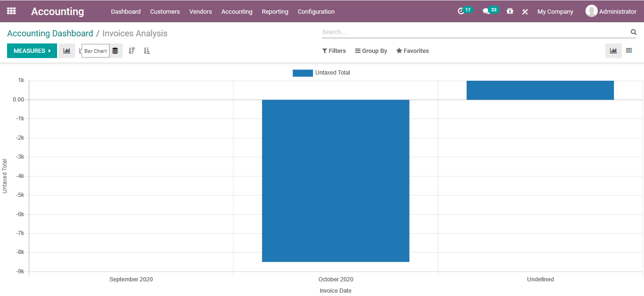This screenshot has height=296, width=644.
Task: Toggle the stacked chart option
Action: (116, 51)
